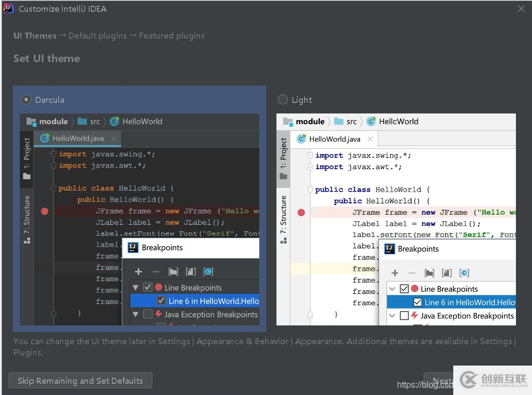Collapse Line Breakpoints node in Light preview
This screenshot has height=395, width=532.
point(392,289)
